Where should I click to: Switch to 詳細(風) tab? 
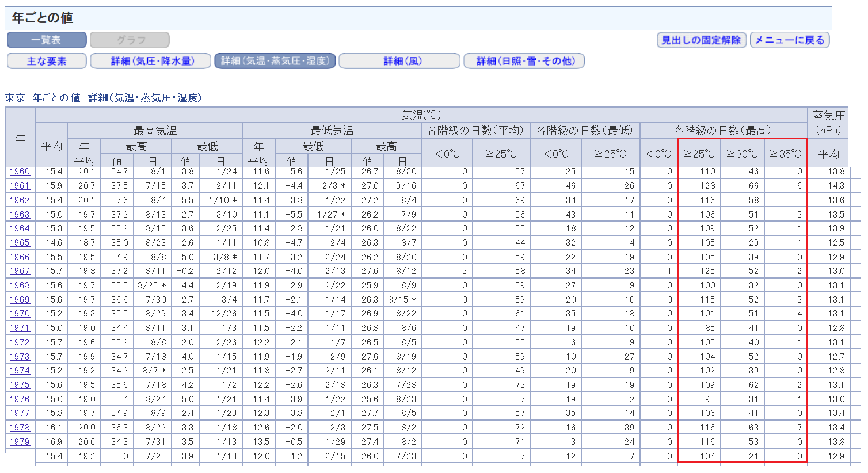[x=399, y=61]
